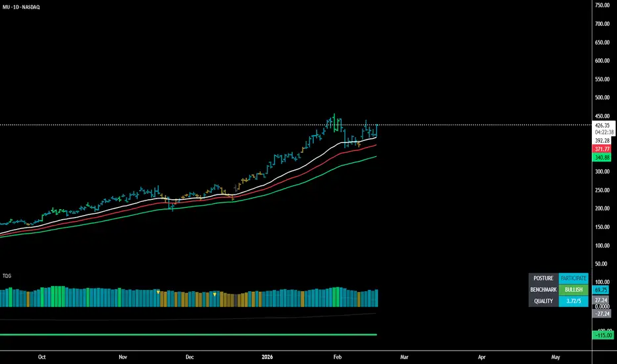The image size is (617, 364).
Task: Click the 700.00 price scale label
Action: coord(602,24)
